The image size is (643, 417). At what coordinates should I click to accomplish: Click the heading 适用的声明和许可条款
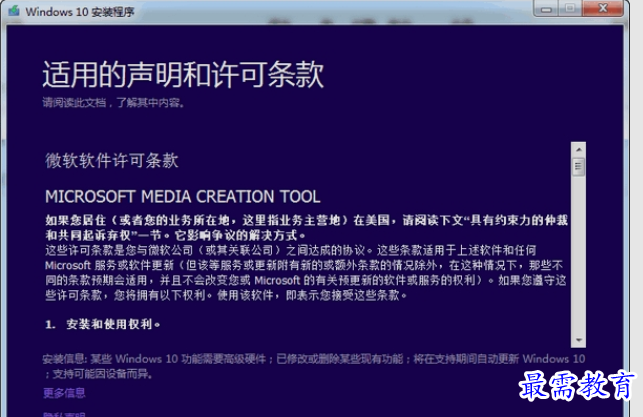click(x=183, y=75)
